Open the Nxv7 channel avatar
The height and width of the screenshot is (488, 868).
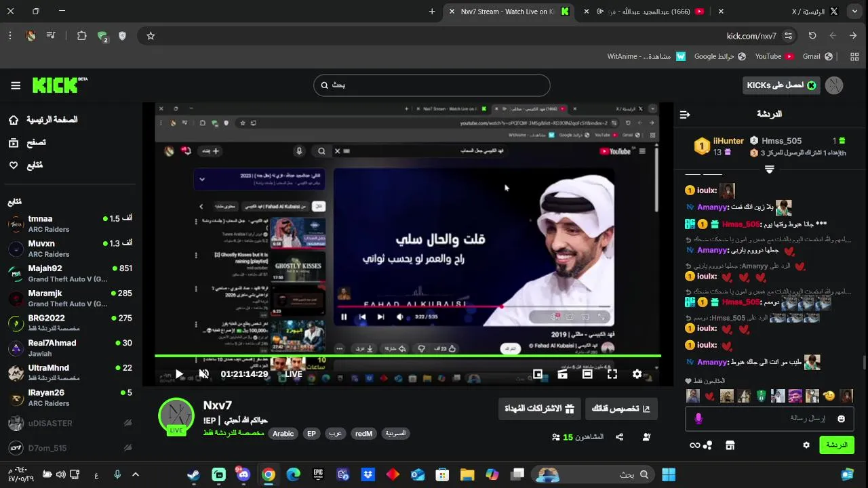[x=176, y=415]
